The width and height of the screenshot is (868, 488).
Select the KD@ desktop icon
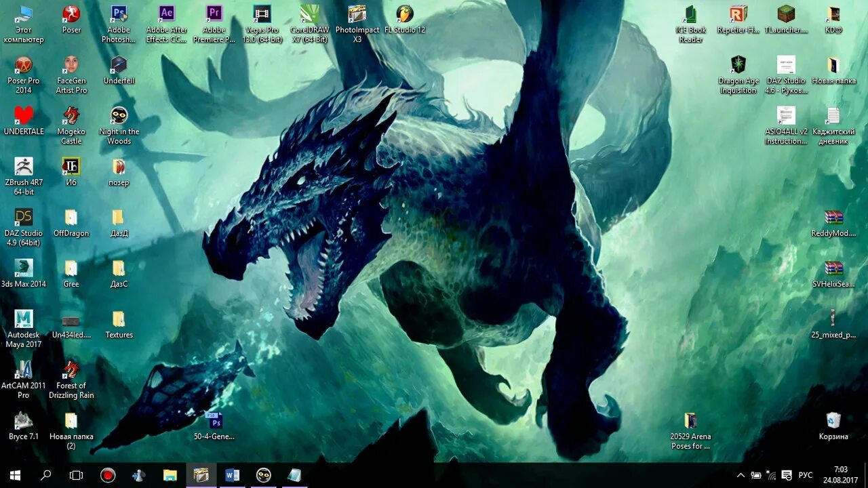[x=833, y=20]
